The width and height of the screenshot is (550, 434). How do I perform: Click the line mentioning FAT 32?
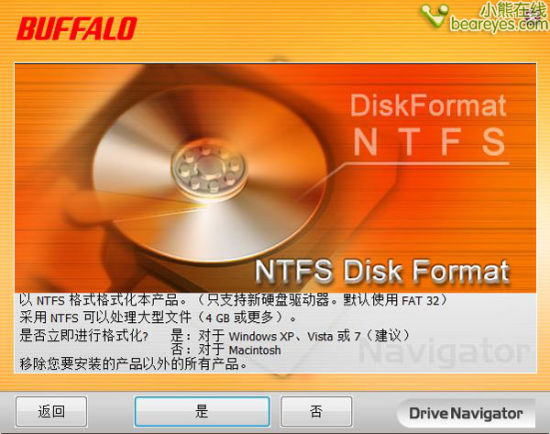pyautogui.click(x=233, y=300)
